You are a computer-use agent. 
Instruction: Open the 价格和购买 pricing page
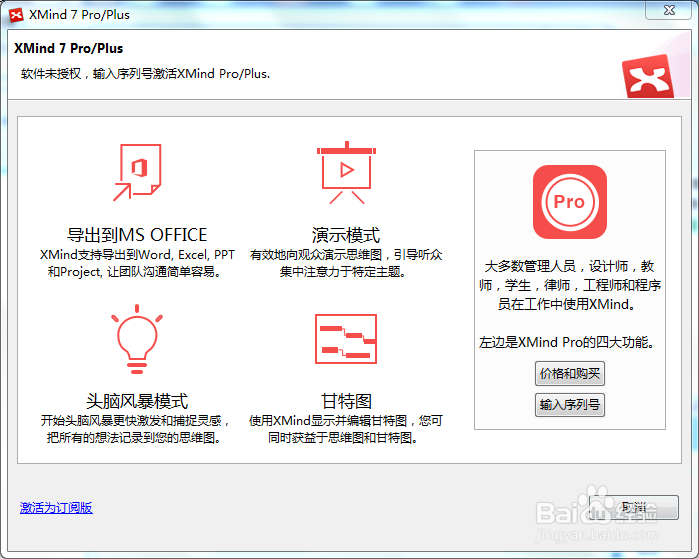coord(569,374)
